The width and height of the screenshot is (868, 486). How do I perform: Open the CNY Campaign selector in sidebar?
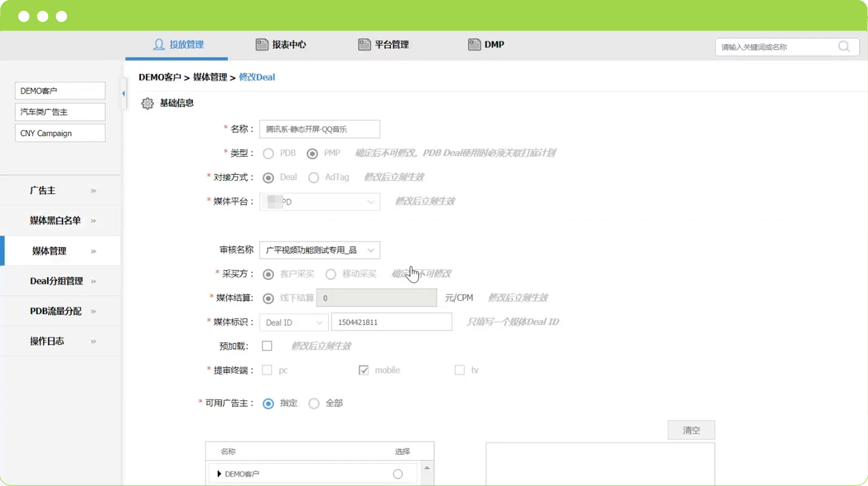point(60,133)
